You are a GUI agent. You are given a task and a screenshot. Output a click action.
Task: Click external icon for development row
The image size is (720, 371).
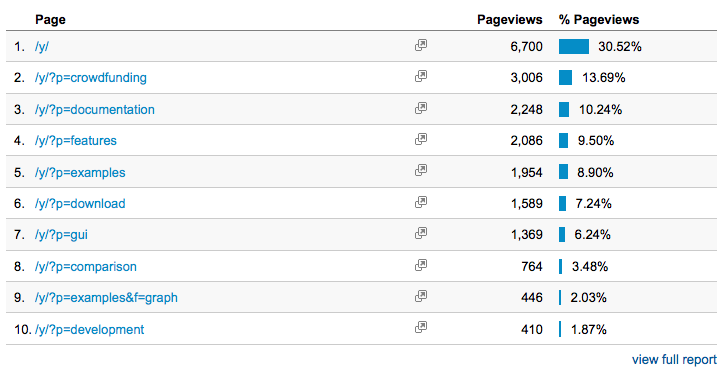click(421, 328)
